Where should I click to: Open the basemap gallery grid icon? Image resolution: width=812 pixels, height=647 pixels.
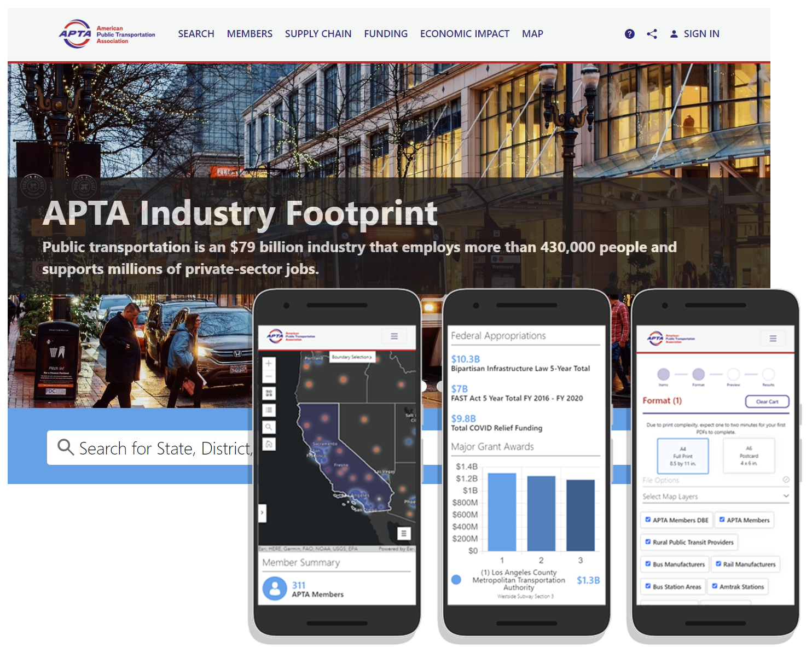pyautogui.click(x=269, y=393)
